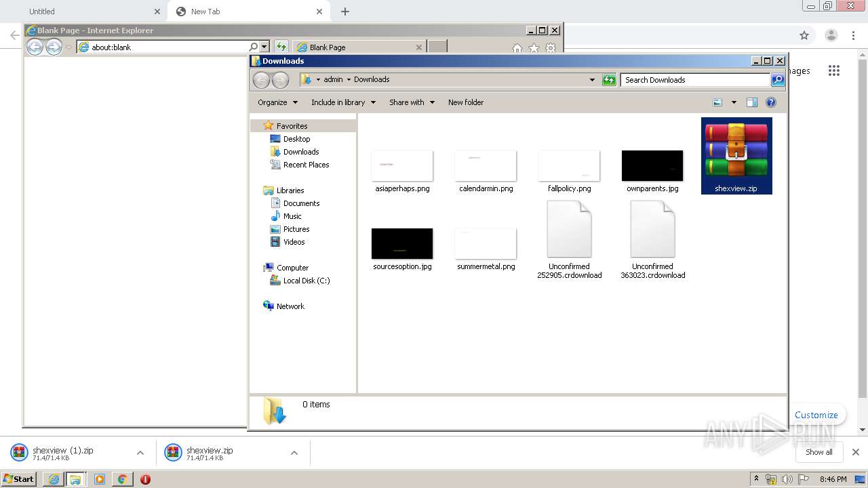Select Downloads in Favorites
Image resolution: width=868 pixels, height=488 pixels.
301,152
